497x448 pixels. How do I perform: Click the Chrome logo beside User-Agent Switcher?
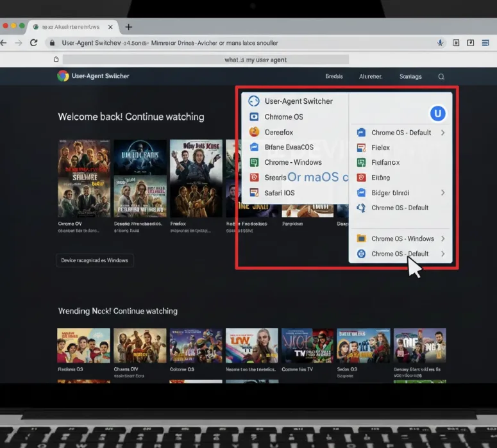click(x=63, y=76)
